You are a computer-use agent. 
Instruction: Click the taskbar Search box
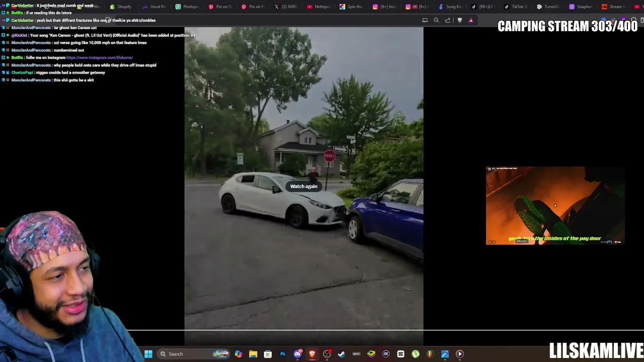[x=193, y=354]
